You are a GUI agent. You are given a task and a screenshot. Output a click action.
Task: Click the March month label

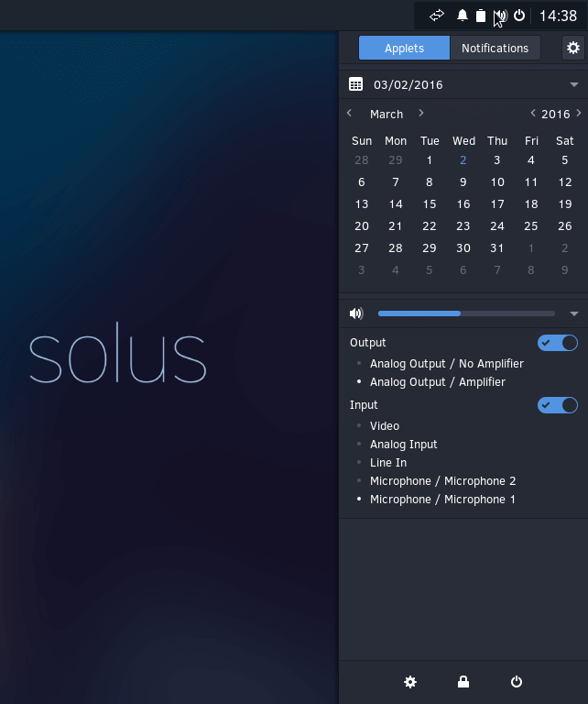387,114
